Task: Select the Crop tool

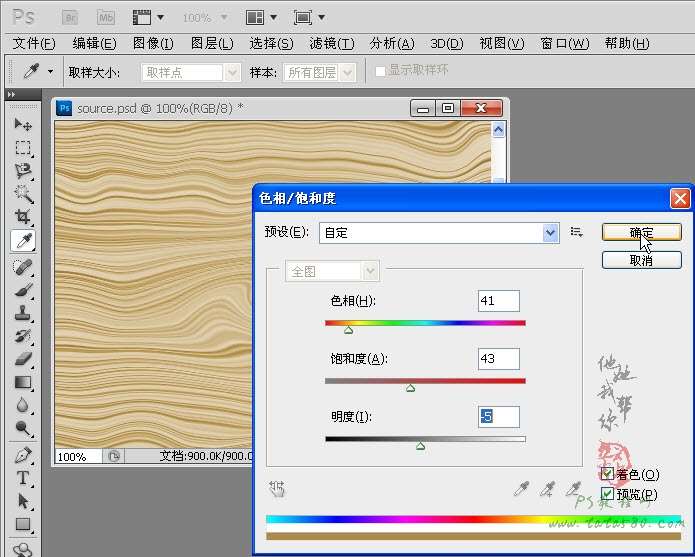Action: click(x=23, y=217)
